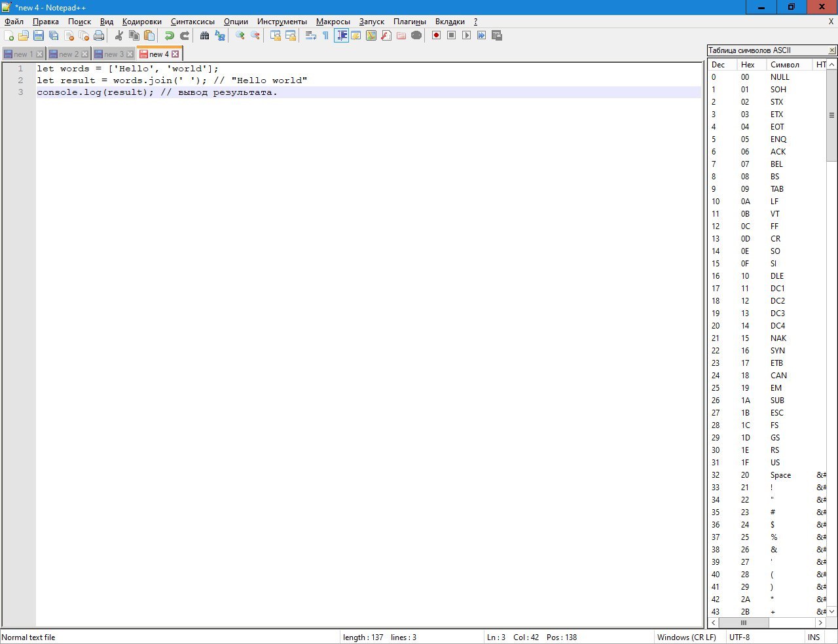This screenshot has height=644, width=838.
Task: Close the ASCII symbol table panel
Action: tap(832, 50)
